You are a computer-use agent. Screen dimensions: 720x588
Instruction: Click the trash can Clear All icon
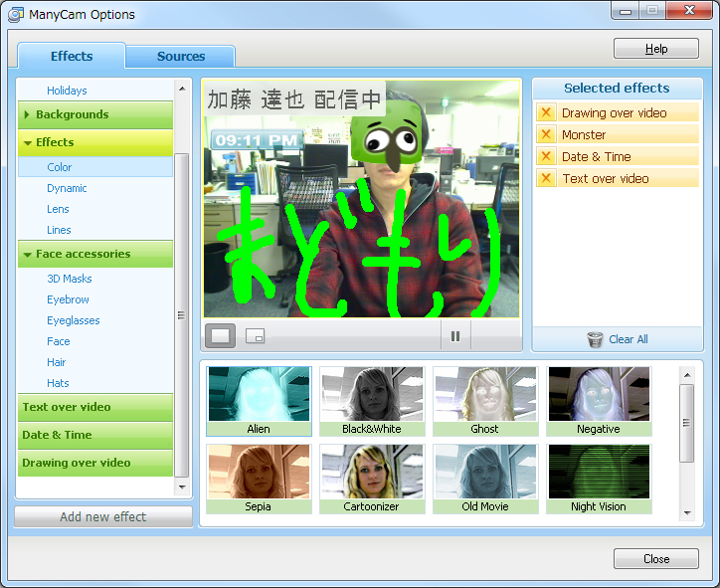click(595, 339)
